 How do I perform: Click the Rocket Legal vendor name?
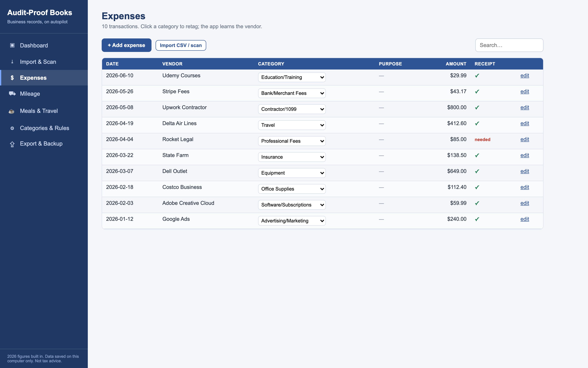[x=178, y=139]
